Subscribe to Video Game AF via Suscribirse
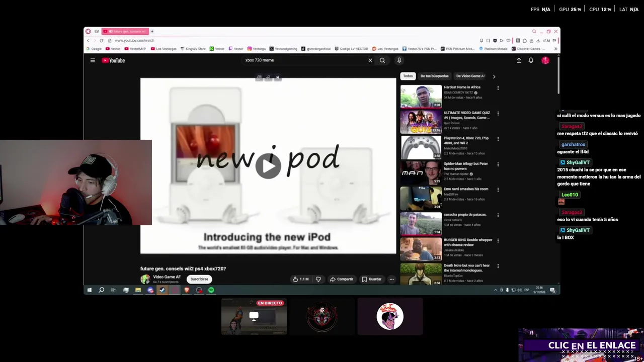 click(199, 279)
